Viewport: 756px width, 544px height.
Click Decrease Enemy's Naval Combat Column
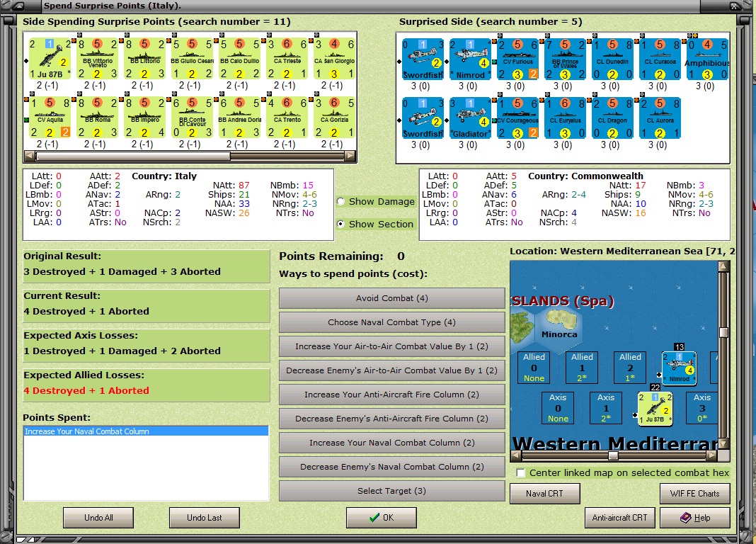[392, 467]
